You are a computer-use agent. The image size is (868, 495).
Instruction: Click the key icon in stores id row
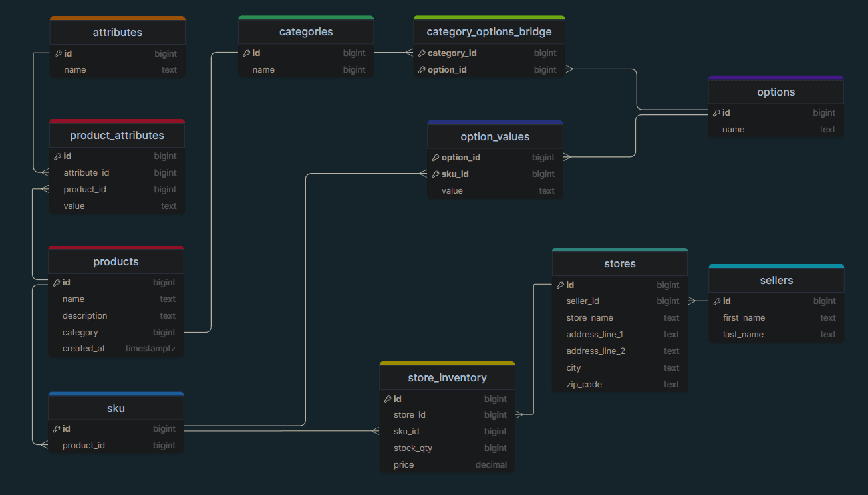coord(560,285)
